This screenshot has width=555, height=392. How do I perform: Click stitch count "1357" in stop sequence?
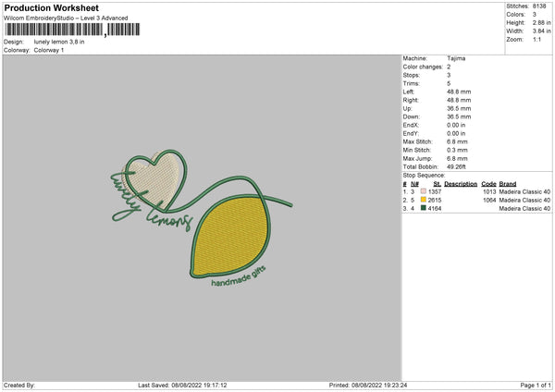(x=435, y=191)
